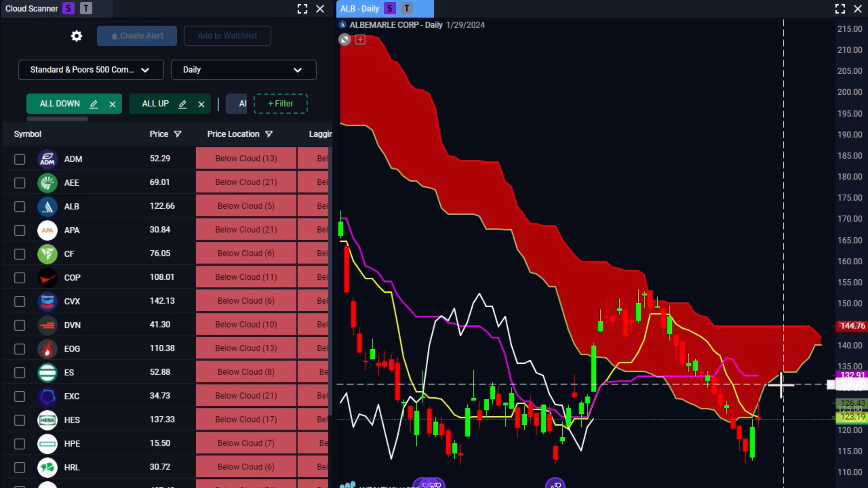Check the COP row checkbox
This screenshot has height=488, width=868.
pos(19,277)
